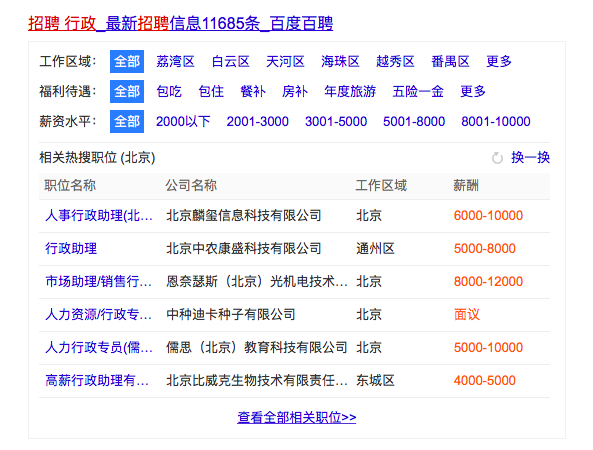The width and height of the screenshot is (593, 450).
Task: Filter work area by 荔湾区
Action: [x=175, y=61]
